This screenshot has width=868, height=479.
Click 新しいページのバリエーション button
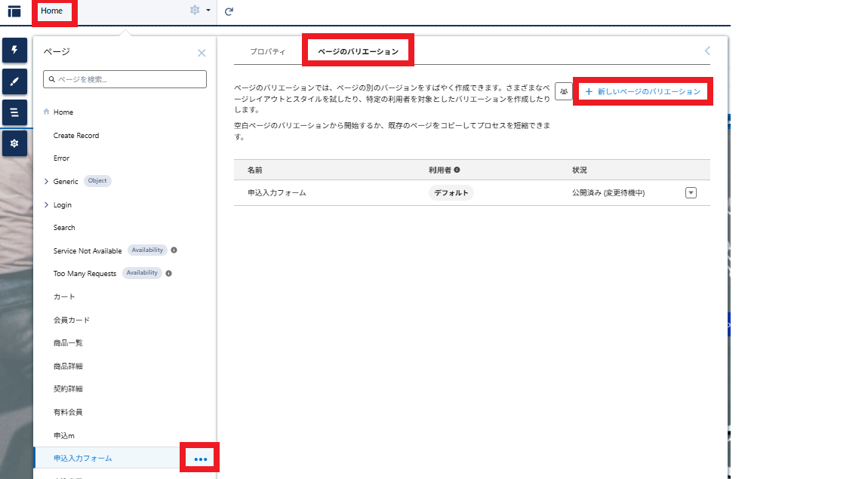[x=642, y=91]
